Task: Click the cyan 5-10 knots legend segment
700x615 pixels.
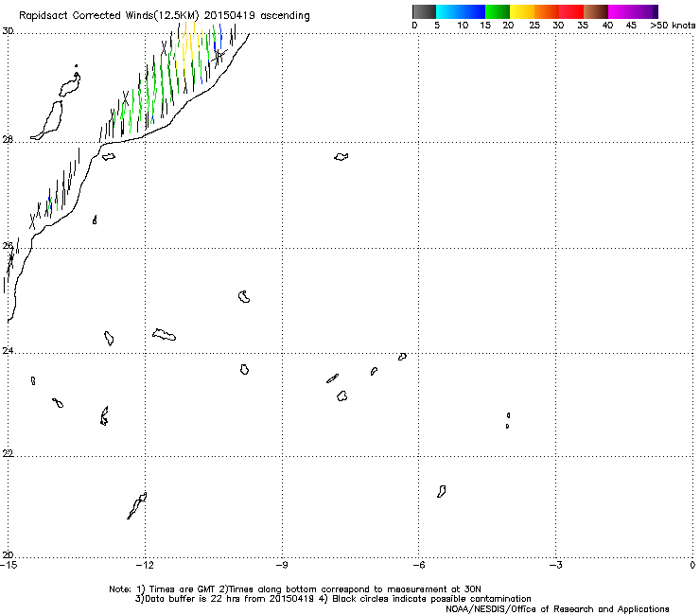Action: pyautogui.click(x=448, y=11)
